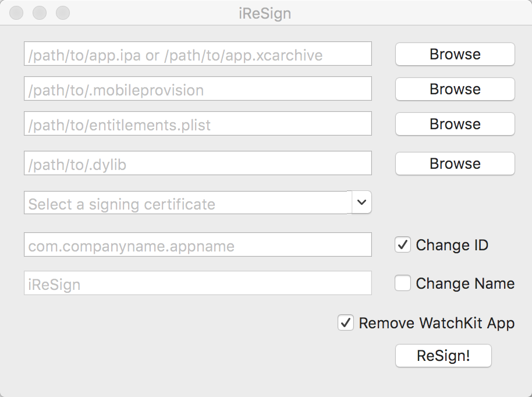
Task: Focus the com.companyname.appname bundle ID field
Action: click(x=197, y=244)
